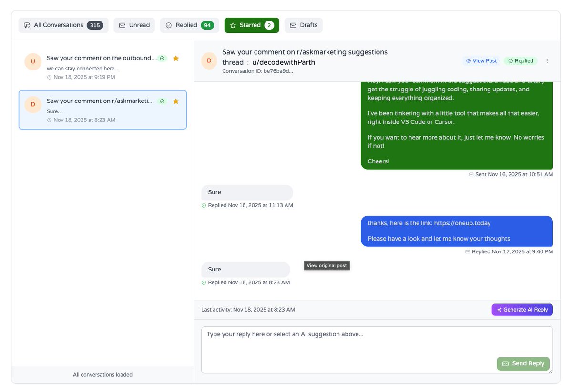Click 'we can stay connected here...' preview
572x392 pixels.
[x=82, y=69]
